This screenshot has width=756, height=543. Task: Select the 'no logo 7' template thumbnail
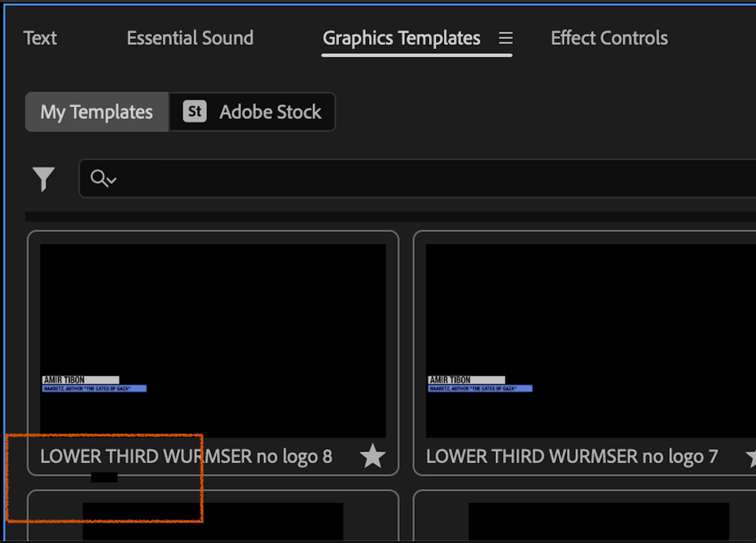pos(591,341)
